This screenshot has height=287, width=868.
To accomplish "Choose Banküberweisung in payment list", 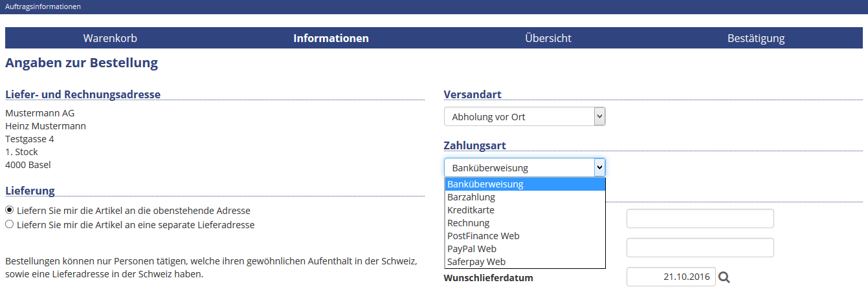I will click(x=525, y=184).
